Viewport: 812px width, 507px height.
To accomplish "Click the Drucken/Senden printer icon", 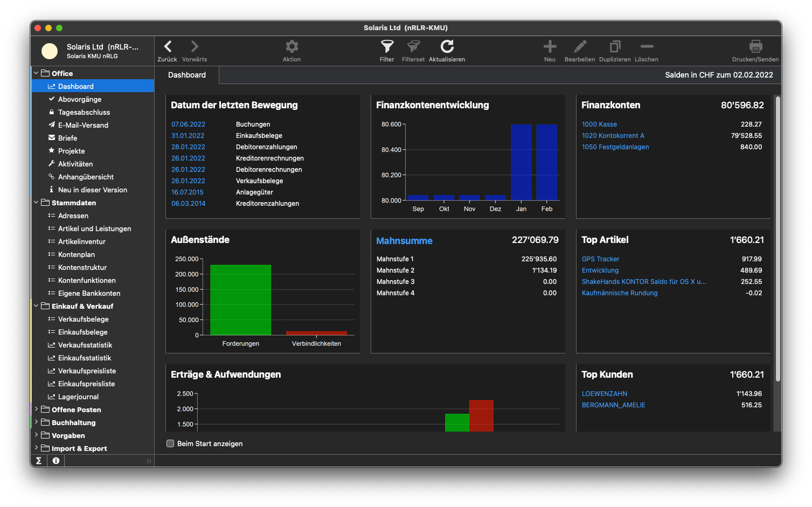I will [x=755, y=47].
